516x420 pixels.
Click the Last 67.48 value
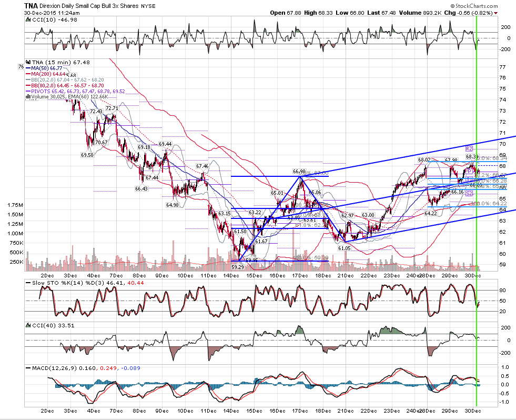click(382, 13)
